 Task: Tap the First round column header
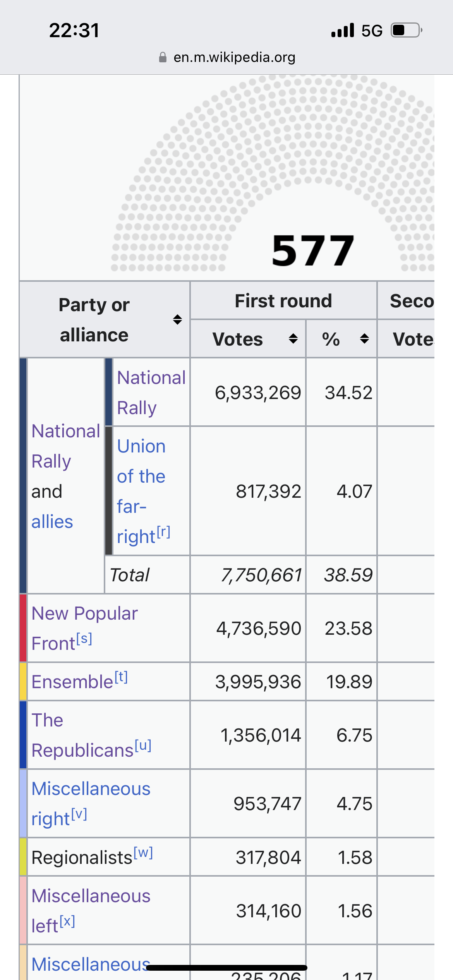pos(283,301)
